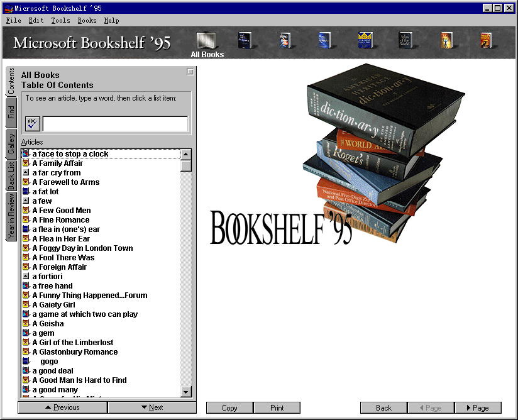The image size is (518, 420).
Task: Click the icon beside 'A Few Good Men'
Action: pos(26,210)
